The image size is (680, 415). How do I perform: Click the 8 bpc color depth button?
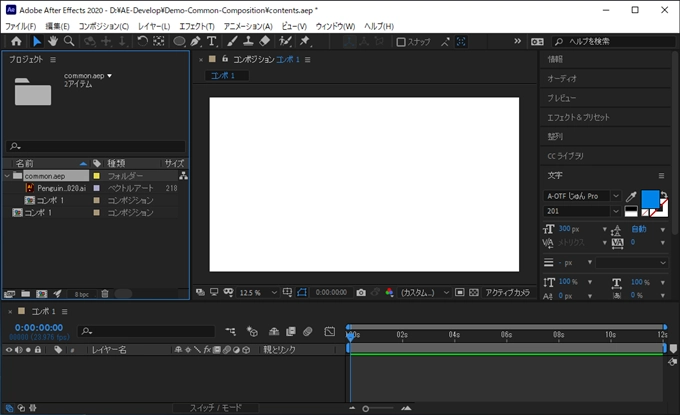tap(82, 294)
